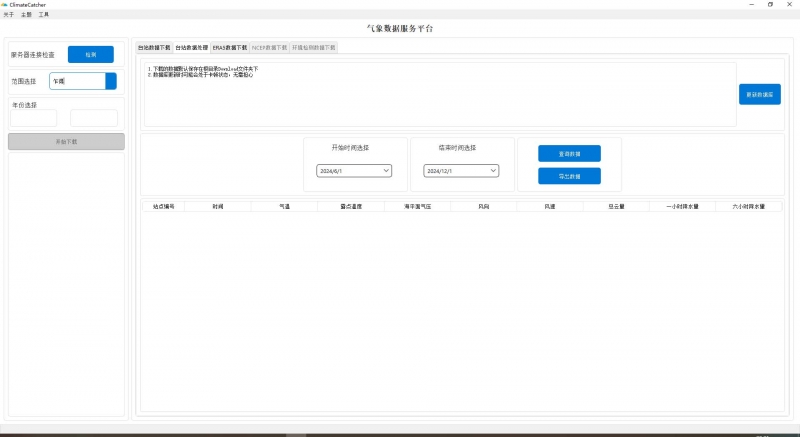Click the 海平面气压 column header
Screen dimensions: 800x437
tap(417, 206)
